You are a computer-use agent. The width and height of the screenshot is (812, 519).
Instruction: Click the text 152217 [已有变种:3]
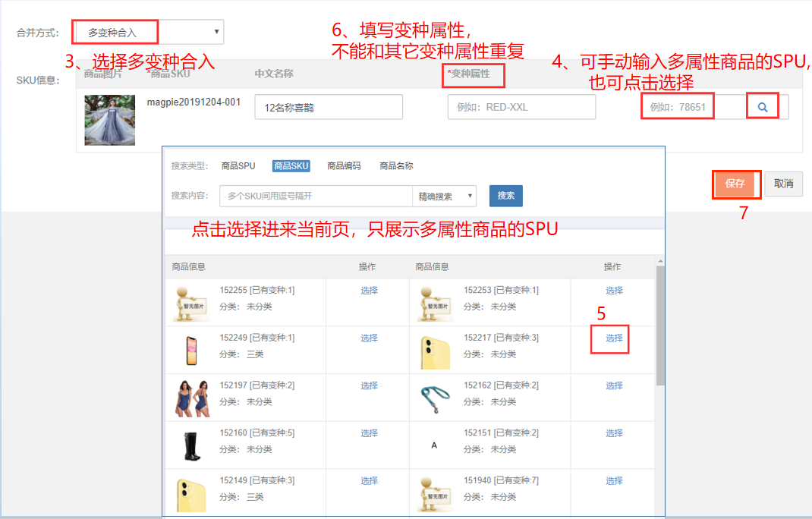click(x=501, y=338)
